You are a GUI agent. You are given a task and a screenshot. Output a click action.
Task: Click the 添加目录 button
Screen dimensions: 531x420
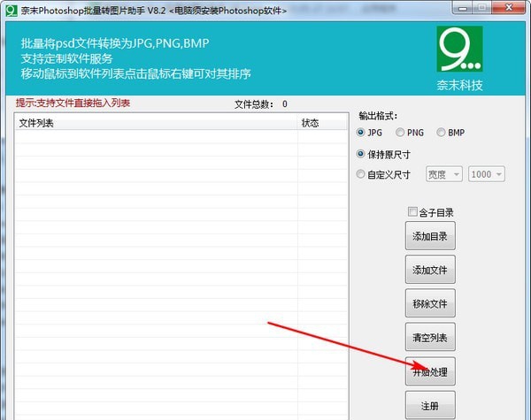tap(430, 236)
